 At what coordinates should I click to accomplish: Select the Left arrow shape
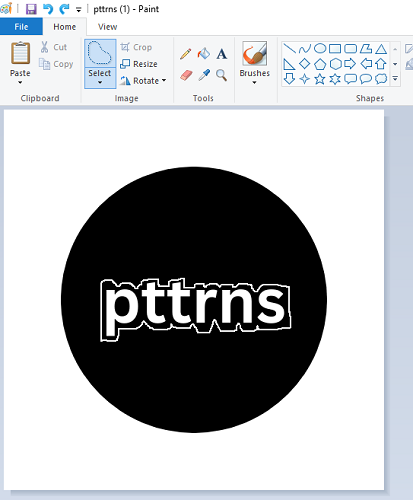366,63
